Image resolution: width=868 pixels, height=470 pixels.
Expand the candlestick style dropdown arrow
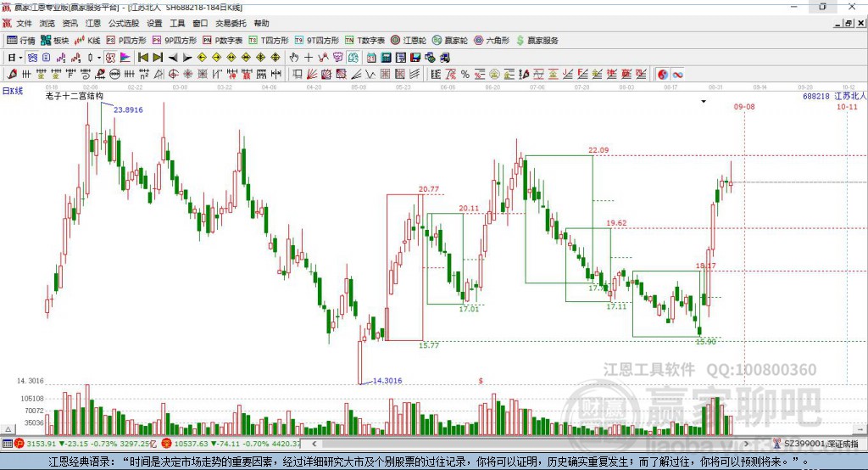(x=98, y=58)
